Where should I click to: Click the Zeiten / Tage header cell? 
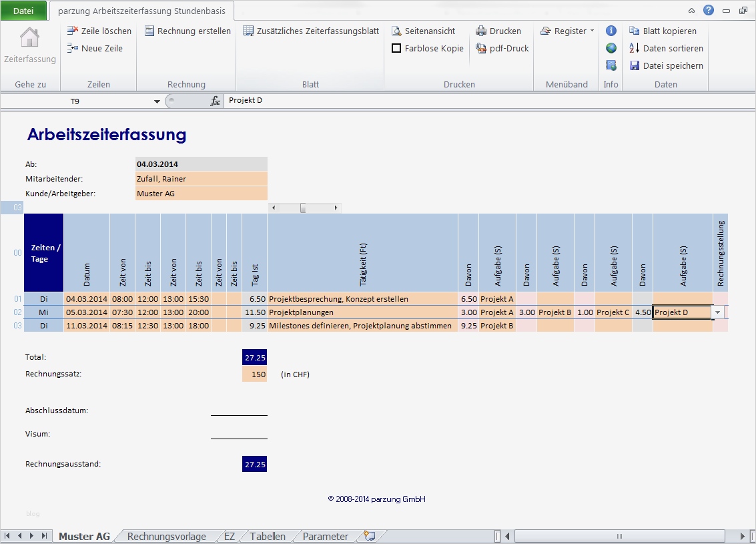44,253
